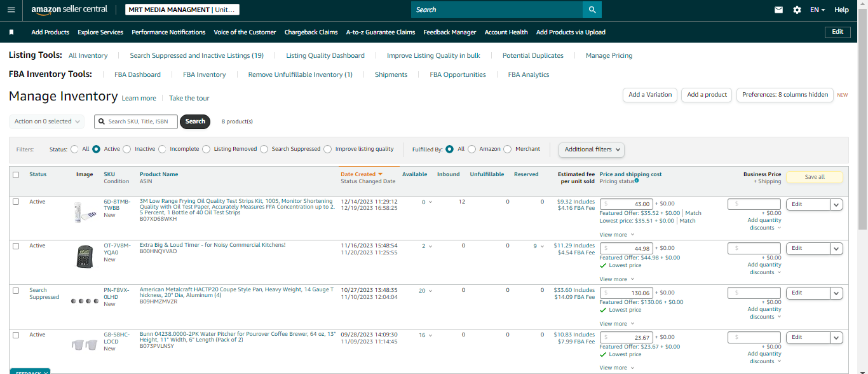Open Voice of the Customer
This screenshot has width=868, height=374.
(x=245, y=32)
